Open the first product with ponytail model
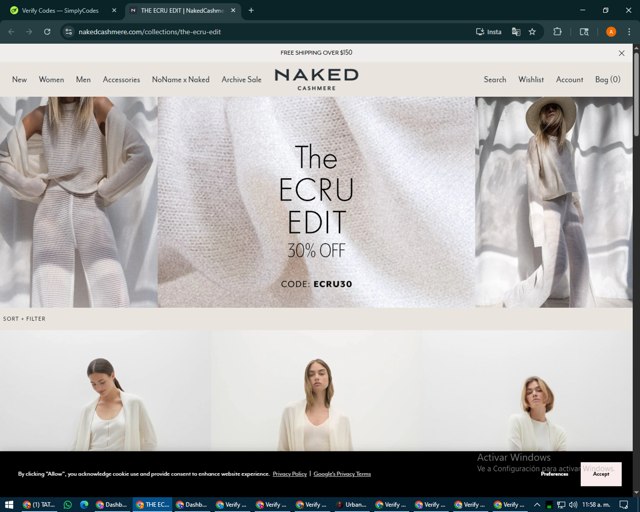The image size is (640, 512). click(105, 391)
